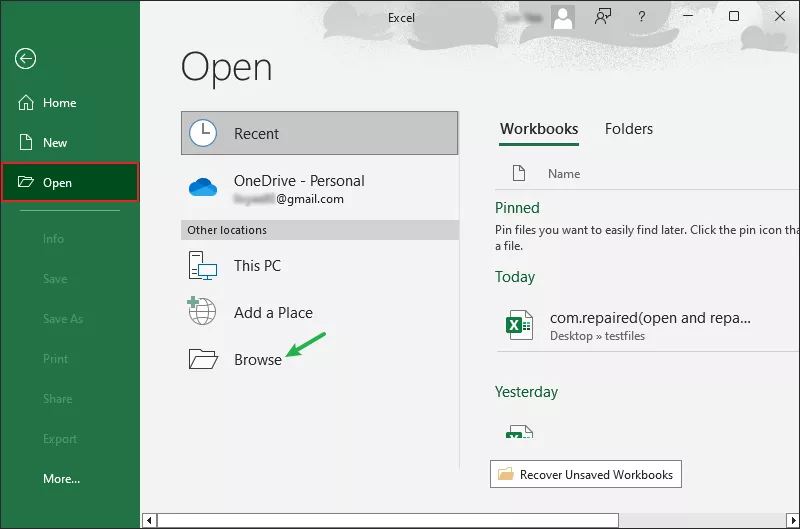
Task: Click the horizontal scrollbar right arrow
Action: tap(793, 520)
